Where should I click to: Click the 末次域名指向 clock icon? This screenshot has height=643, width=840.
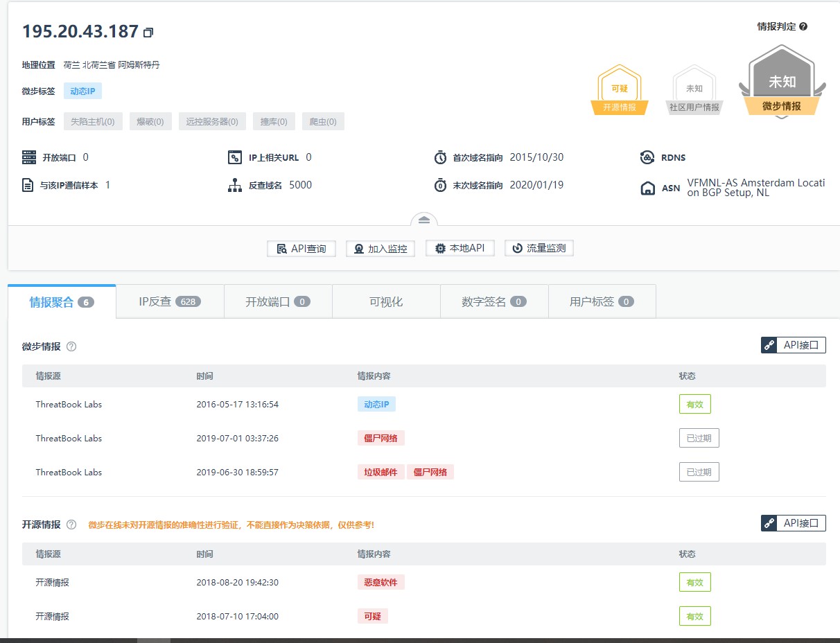[440, 186]
